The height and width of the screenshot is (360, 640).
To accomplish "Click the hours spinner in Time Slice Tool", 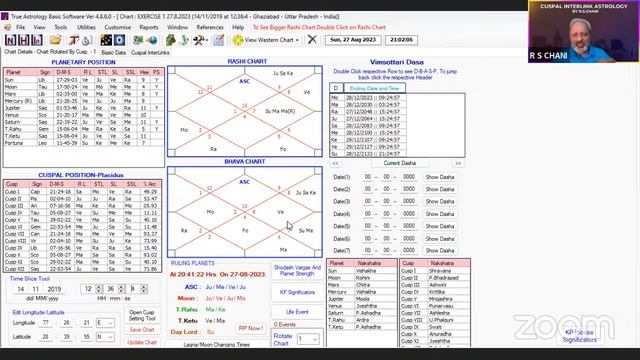I will [99, 289].
